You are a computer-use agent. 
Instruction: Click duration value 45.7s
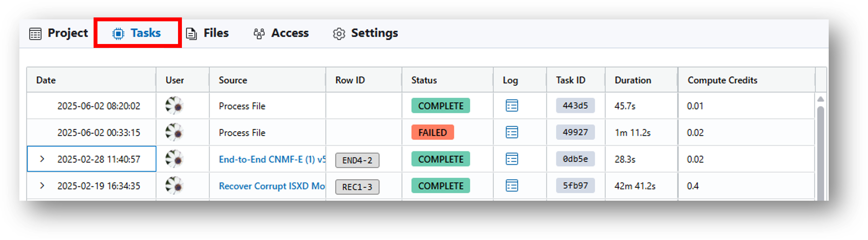tap(625, 106)
